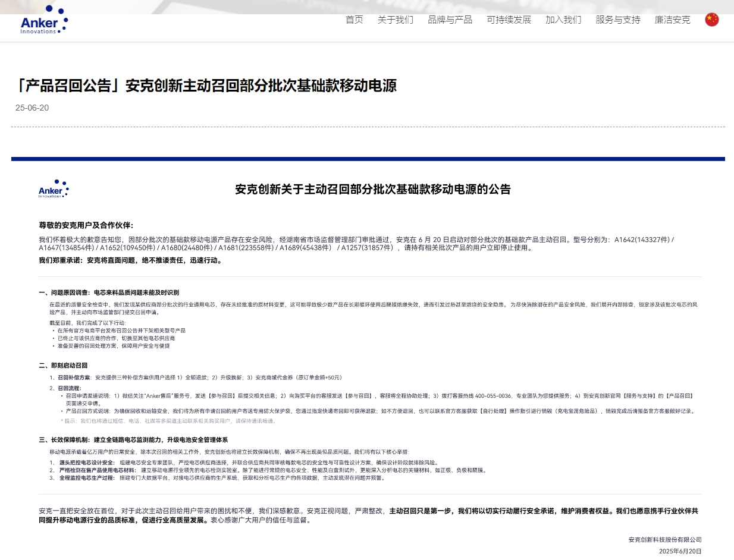Click the pledge line 我们郑重承诺
Screen dimensions: 734x560
point(130,260)
